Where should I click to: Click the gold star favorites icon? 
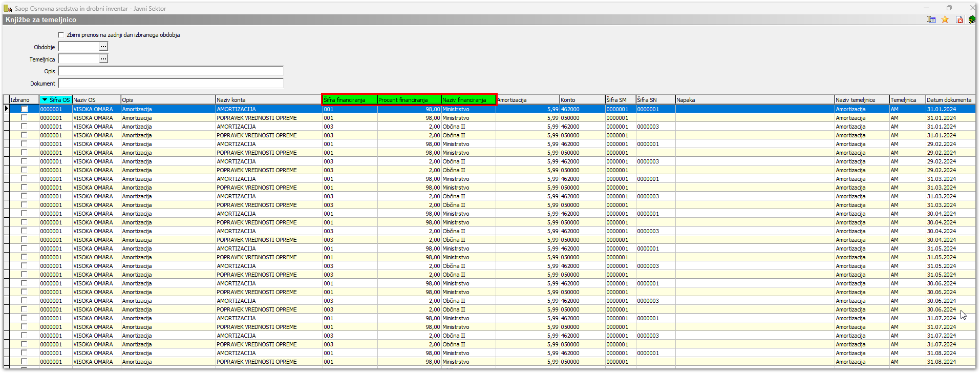point(945,19)
